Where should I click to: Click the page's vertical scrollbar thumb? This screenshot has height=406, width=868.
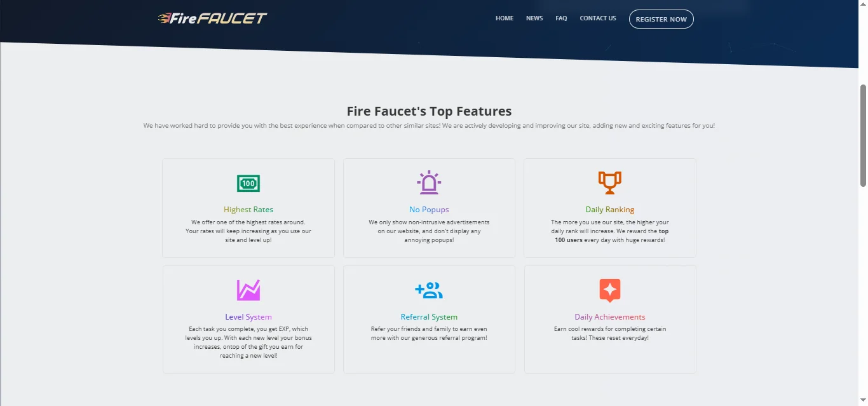coord(863,135)
